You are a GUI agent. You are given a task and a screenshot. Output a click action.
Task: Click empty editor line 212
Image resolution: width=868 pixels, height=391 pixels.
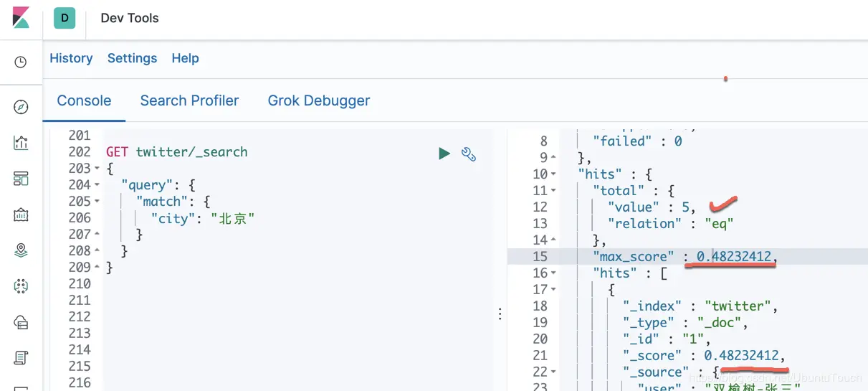(x=297, y=317)
